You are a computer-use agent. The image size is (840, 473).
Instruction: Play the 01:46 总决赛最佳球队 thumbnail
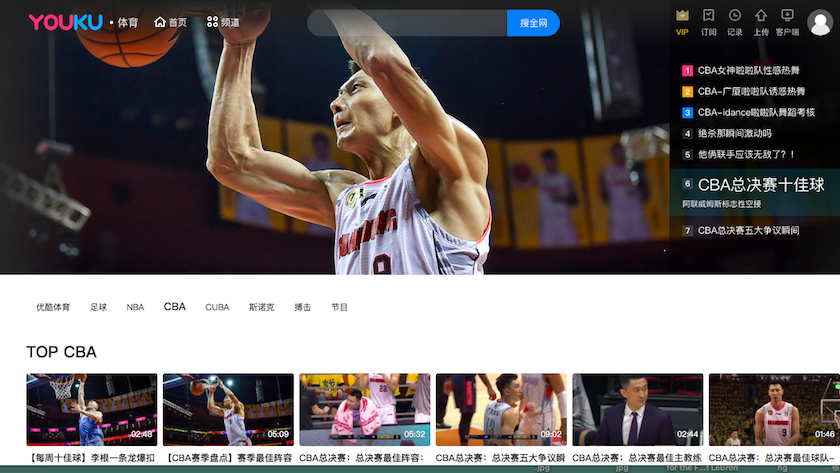click(774, 410)
